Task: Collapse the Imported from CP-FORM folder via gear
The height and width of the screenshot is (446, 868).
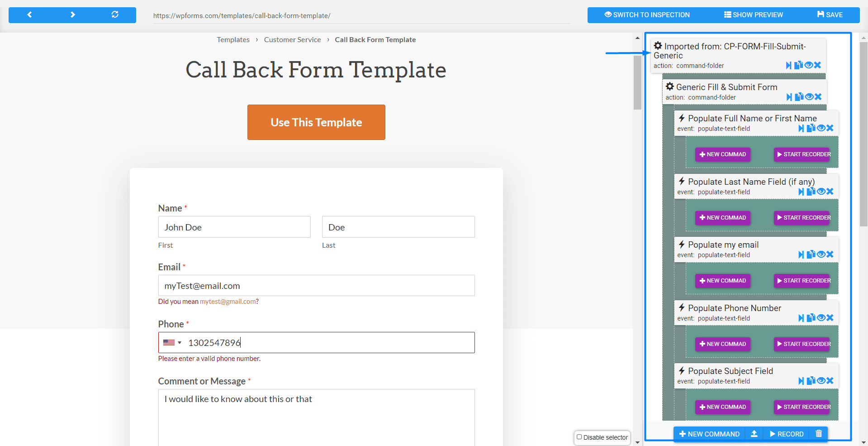Action: click(x=658, y=46)
